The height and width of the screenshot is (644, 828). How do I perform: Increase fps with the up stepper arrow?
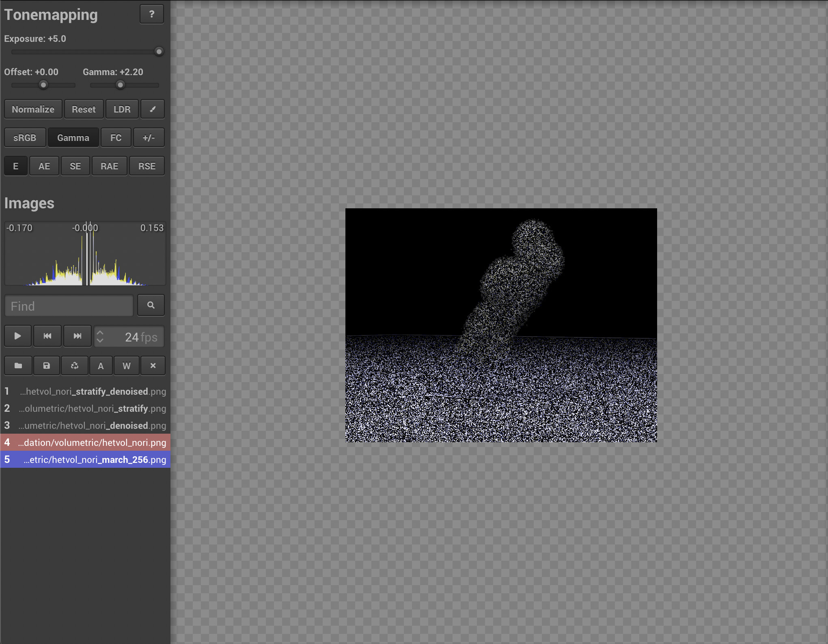click(x=100, y=333)
